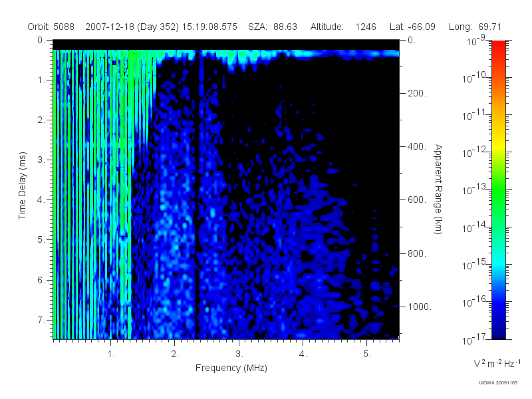Click the Altitude 1246 readout
The width and height of the screenshot is (532, 399).
pyautogui.click(x=343, y=27)
